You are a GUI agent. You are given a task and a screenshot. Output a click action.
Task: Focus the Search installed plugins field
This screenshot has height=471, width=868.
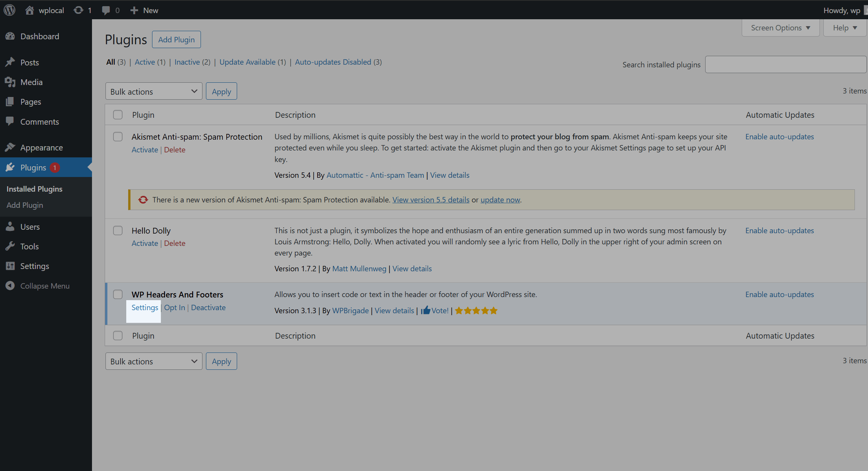785,65
